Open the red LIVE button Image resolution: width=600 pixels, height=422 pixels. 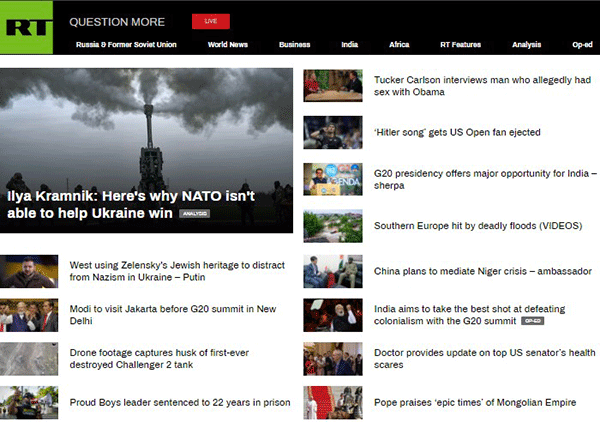coord(211,21)
